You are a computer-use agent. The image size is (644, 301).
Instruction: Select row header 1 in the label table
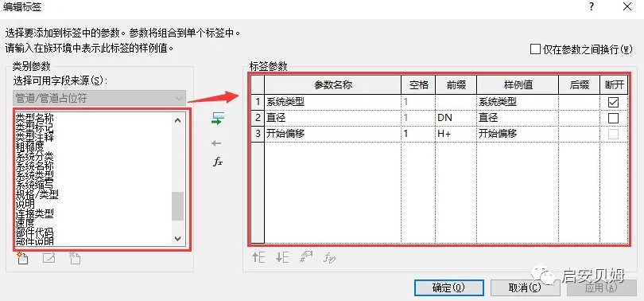[258, 102]
